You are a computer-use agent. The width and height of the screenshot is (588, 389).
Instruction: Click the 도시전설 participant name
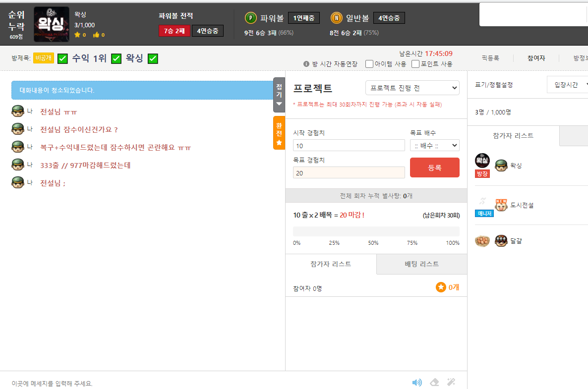coord(522,205)
